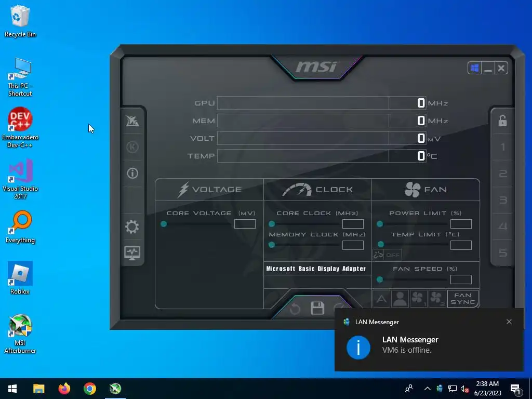Open the Clock panel header
The image size is (532, 399).
coord(317,189)
